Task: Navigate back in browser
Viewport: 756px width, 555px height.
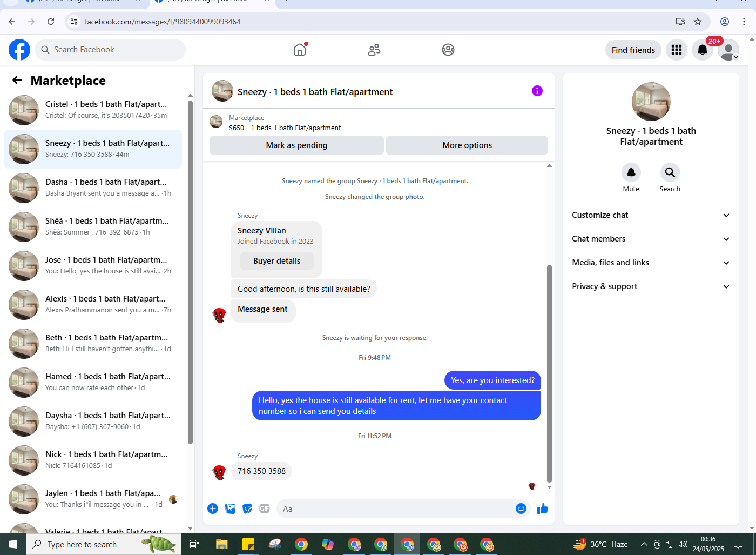Action: (12, 22)
